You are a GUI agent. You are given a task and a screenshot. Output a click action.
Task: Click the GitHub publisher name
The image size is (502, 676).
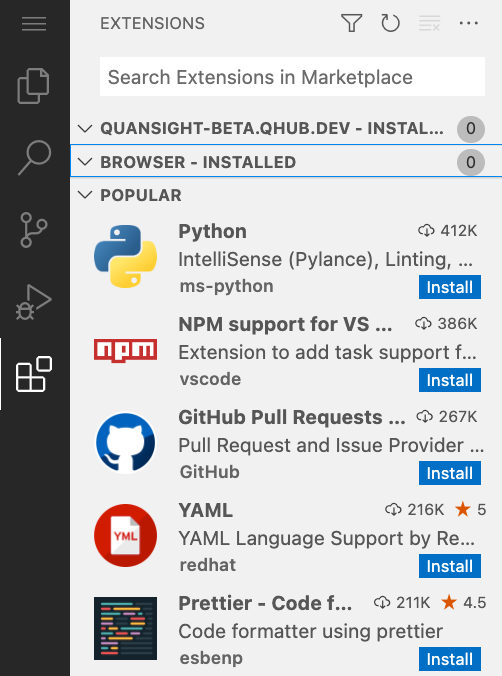[210, 472]
